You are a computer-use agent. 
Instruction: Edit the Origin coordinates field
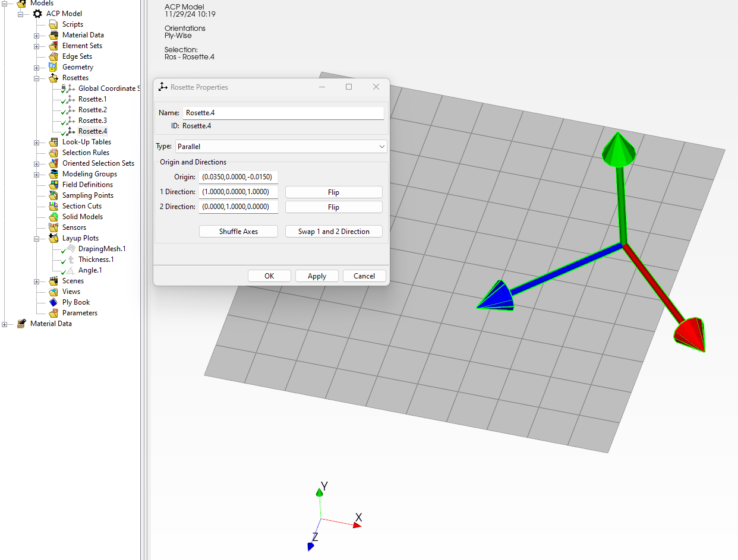pos(238,176)
